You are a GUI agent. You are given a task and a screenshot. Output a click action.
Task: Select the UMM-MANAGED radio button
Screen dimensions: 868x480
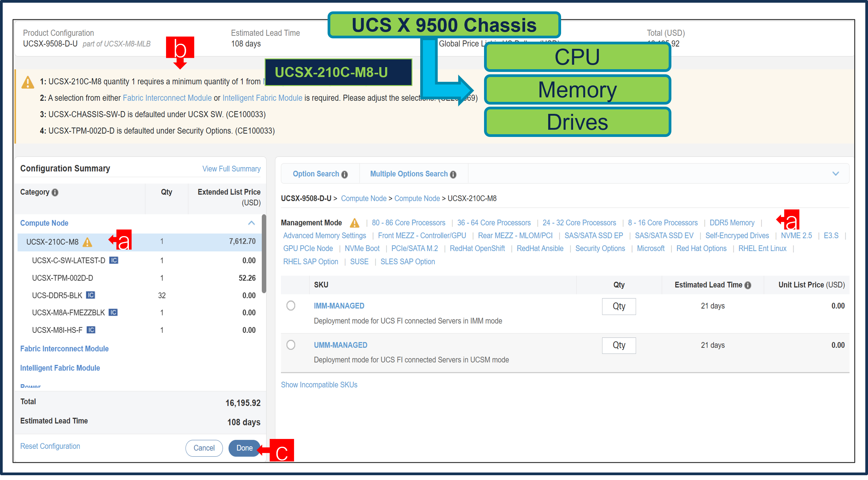[291, 345]
